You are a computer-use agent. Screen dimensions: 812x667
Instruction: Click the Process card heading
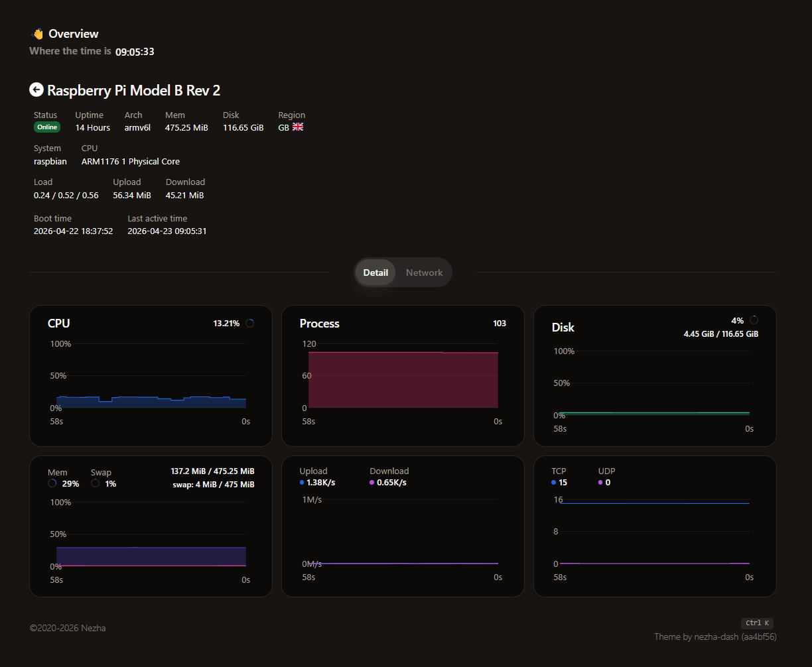(319, 324)
